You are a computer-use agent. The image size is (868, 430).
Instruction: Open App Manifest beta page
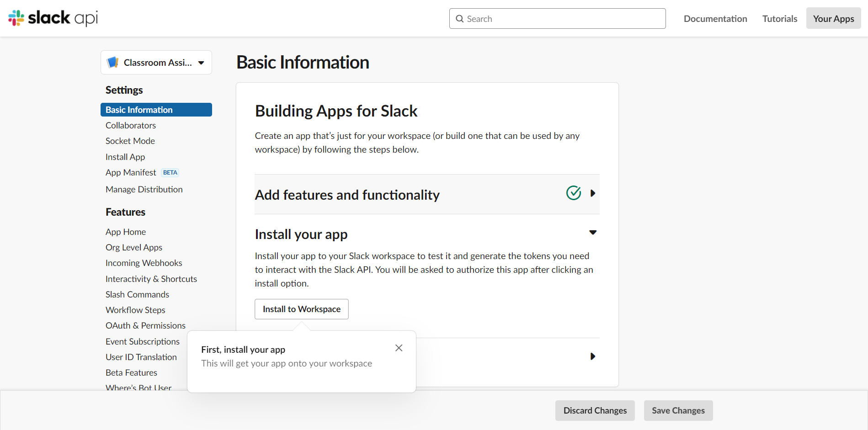click(x=131, y=173)
